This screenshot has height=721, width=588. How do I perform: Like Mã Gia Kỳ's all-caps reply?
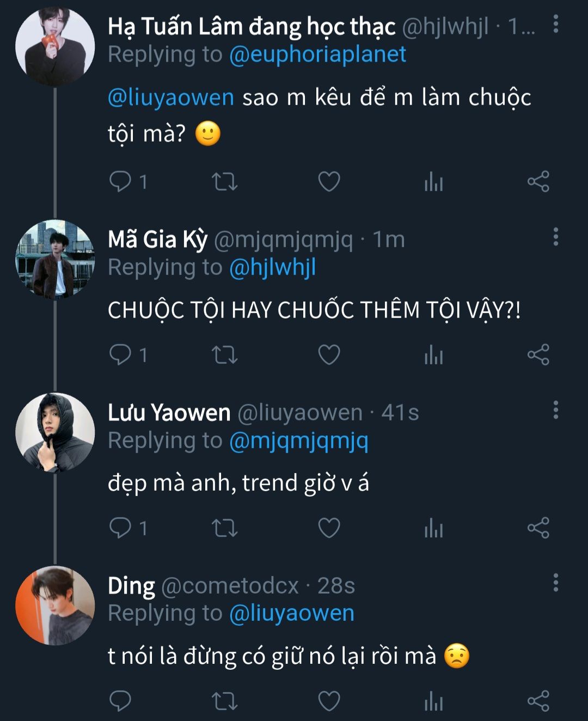pos(329,355)
